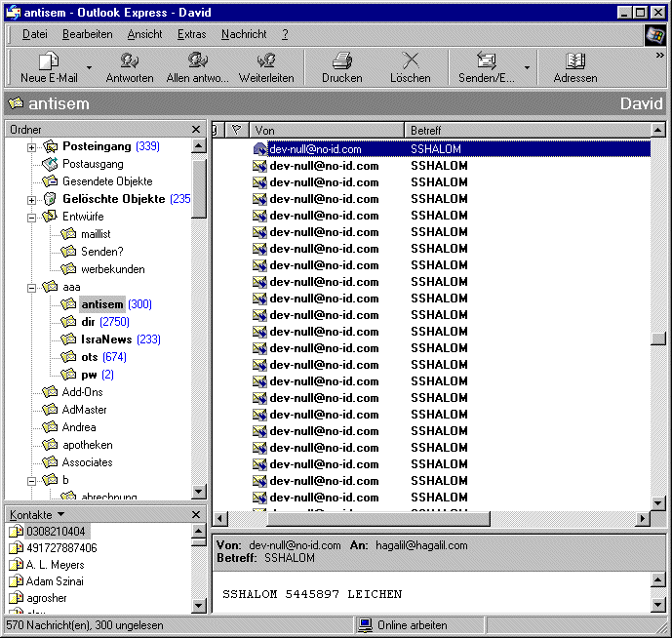672x638 pixels.
Task: Click the Neue E-Mail toolbar icon
Action: (x=49, y=61)
